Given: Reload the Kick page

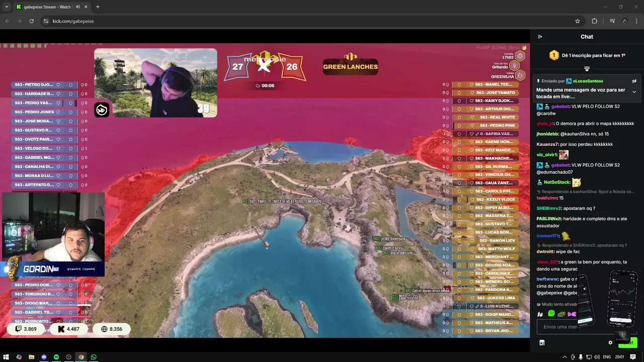Looking at the screenshot, I should 31,21.
